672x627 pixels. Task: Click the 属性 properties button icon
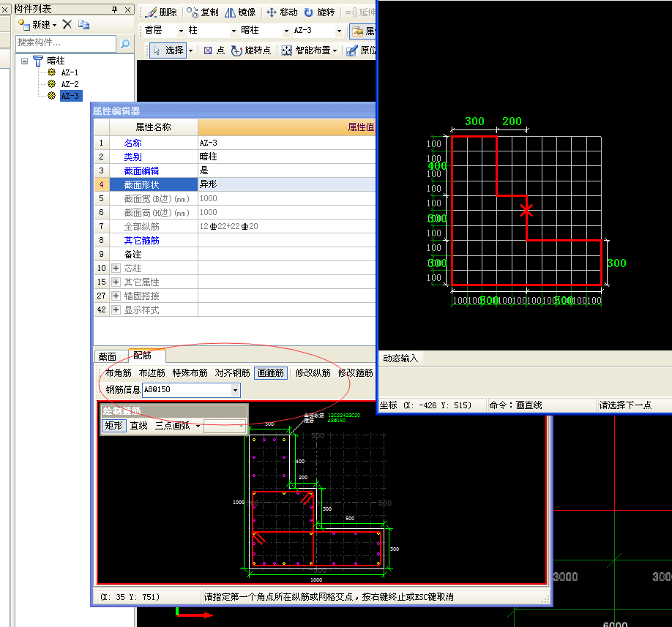[x=357, y=31]
